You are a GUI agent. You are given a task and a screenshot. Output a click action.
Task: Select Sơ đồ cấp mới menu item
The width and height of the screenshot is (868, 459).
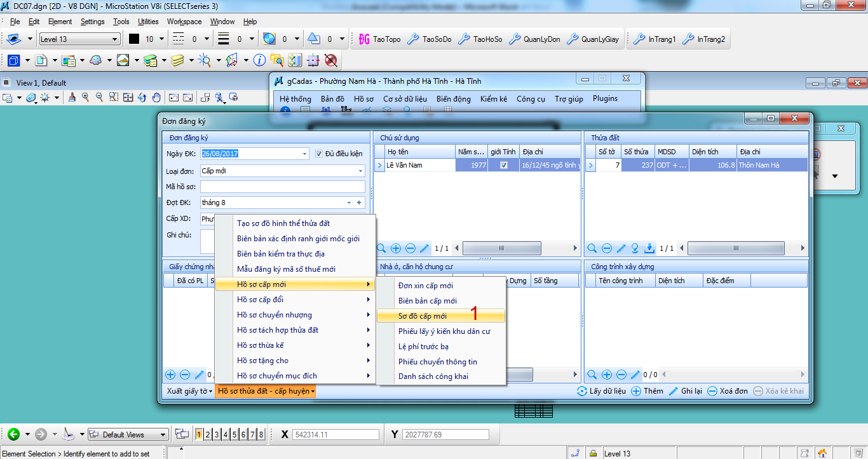point(423,316)
